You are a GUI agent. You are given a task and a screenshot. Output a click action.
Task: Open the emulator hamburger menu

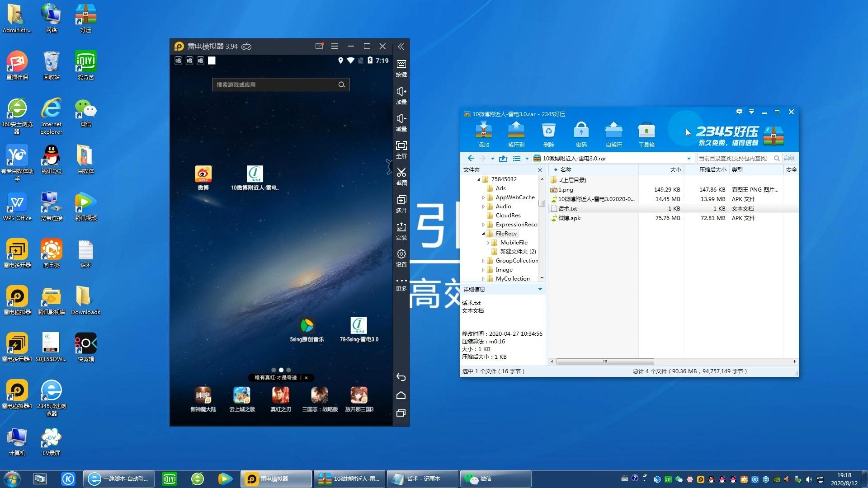coord(335,46)
